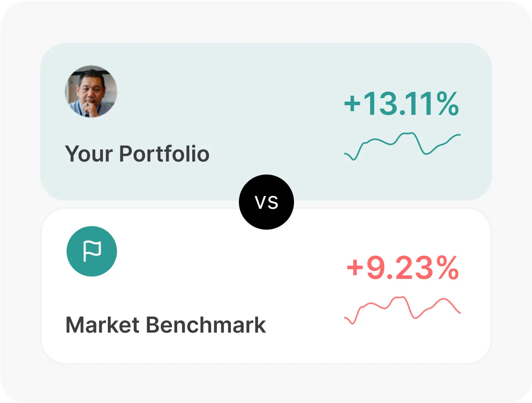
Task: Click the plus sign before 13.11%
Action: (352, 103)
